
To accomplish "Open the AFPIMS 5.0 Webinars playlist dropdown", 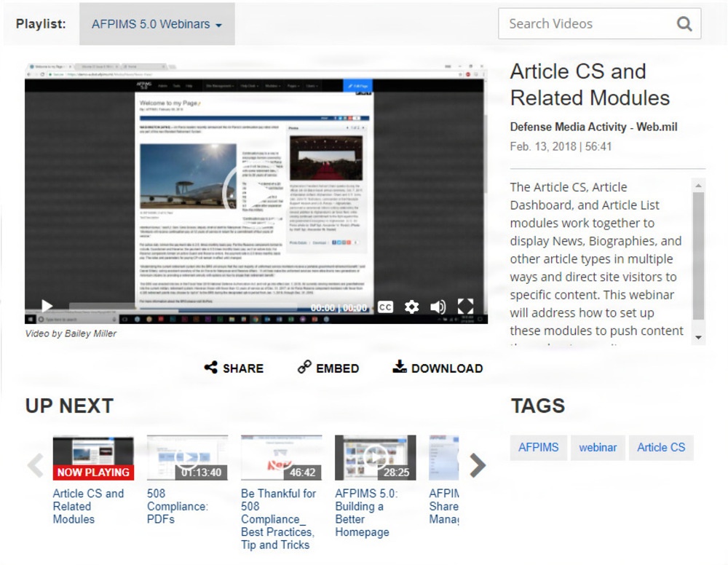I will [x=157, y=24].
